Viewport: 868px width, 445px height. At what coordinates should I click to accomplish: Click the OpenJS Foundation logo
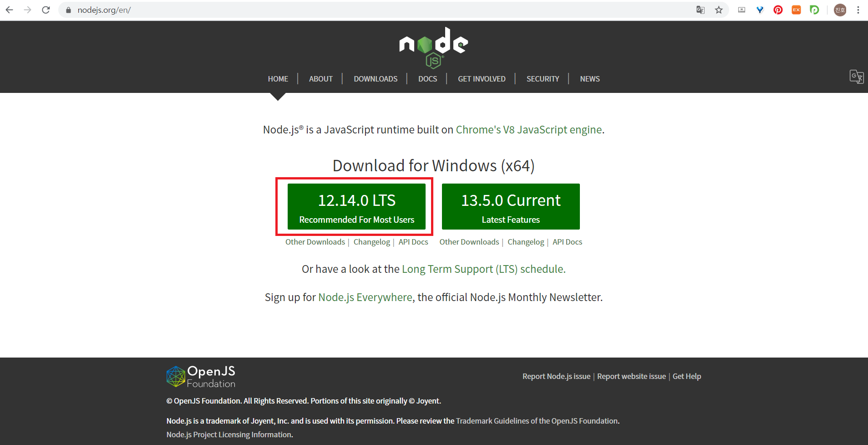201,377
